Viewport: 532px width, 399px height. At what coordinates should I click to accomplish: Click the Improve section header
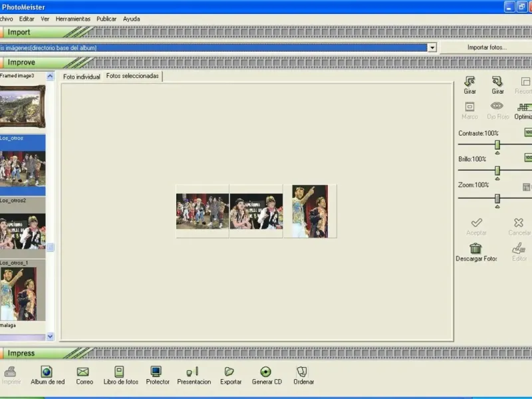(21, 63)
